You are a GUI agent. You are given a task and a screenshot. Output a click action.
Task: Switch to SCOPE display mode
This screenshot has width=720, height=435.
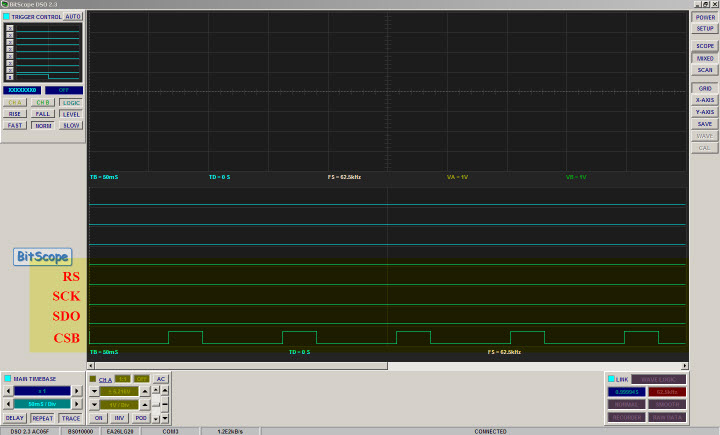pos(705,46)
